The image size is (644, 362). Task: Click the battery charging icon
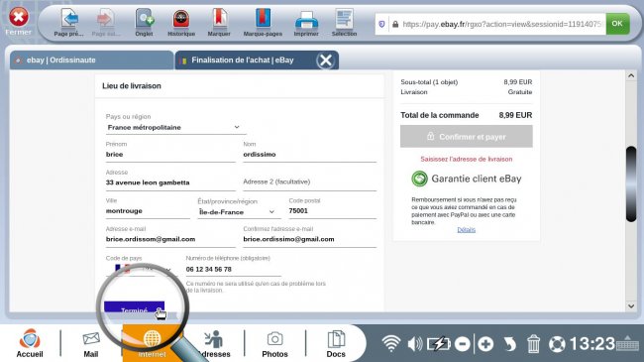[438, 344]
